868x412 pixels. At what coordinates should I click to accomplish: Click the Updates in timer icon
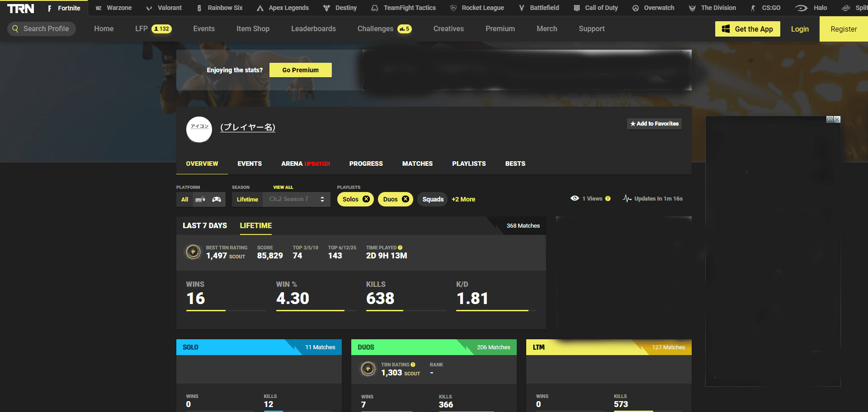[627, 198]
